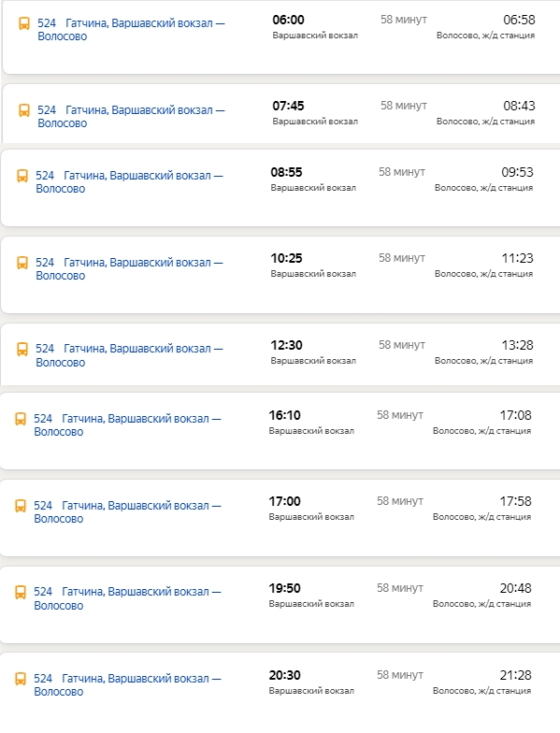Click bus icon for the 07:45 departure
The height and width of the screenshot is (733, 560).
[24, 110]
